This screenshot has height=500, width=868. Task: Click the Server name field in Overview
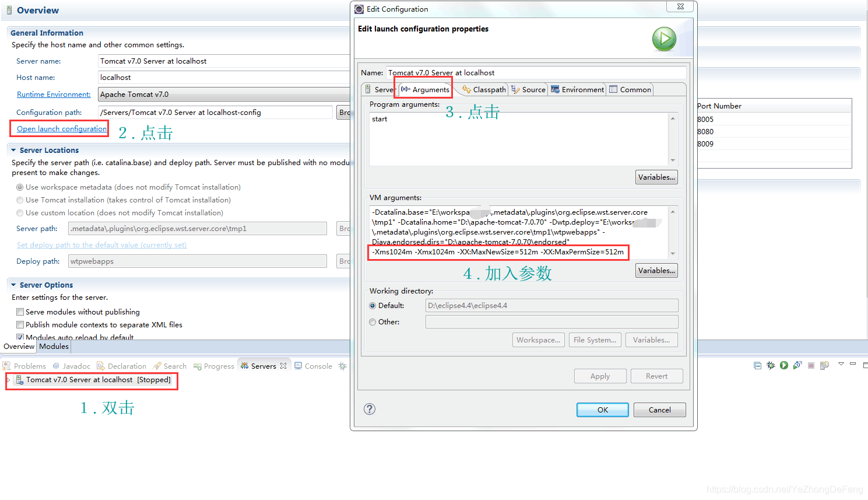pos(224,61)
